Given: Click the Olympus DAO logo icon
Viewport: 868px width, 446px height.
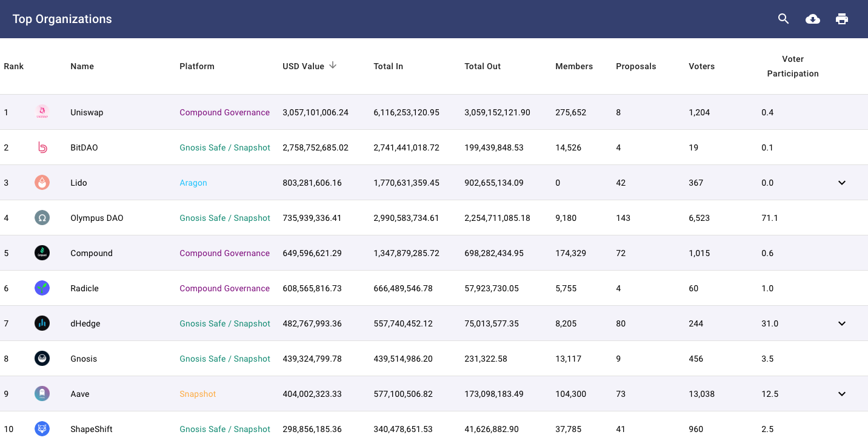Looking at the screenshot, I should 42,218.
